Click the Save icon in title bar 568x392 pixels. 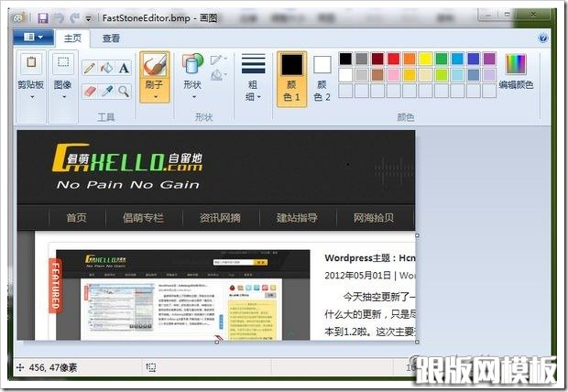(43, 17)
